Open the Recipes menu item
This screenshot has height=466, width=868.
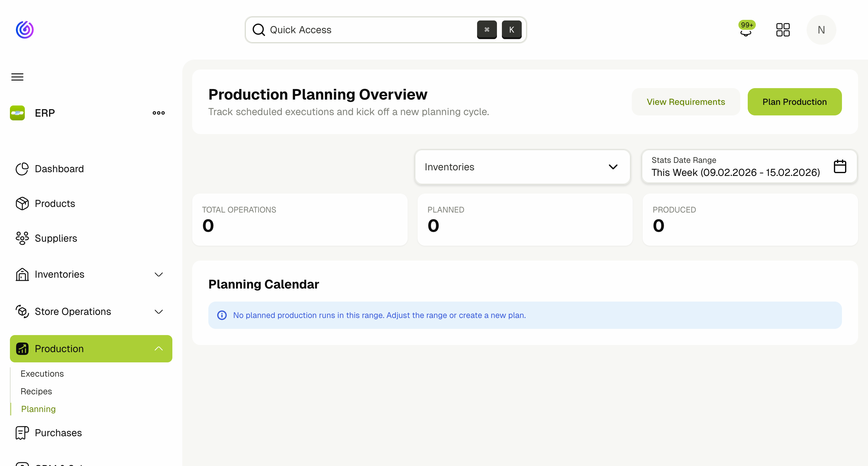pos(36,391)
